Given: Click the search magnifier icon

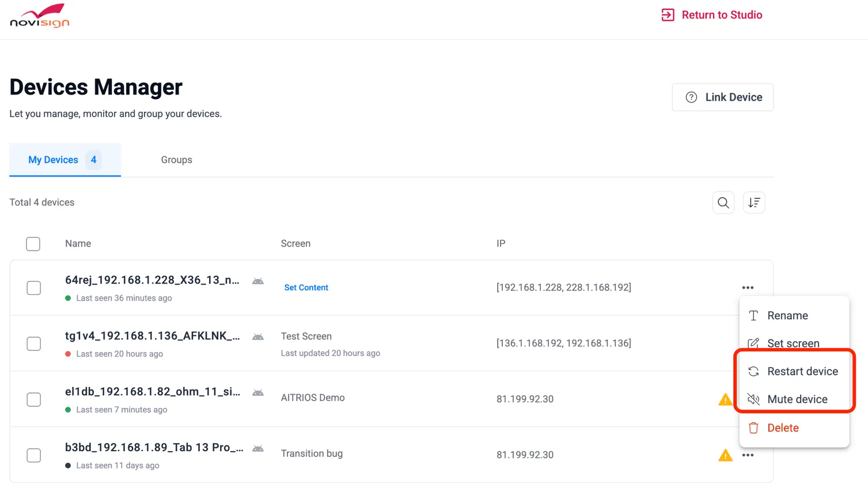Looking at the screenshot, I should (x=723, y=203).
